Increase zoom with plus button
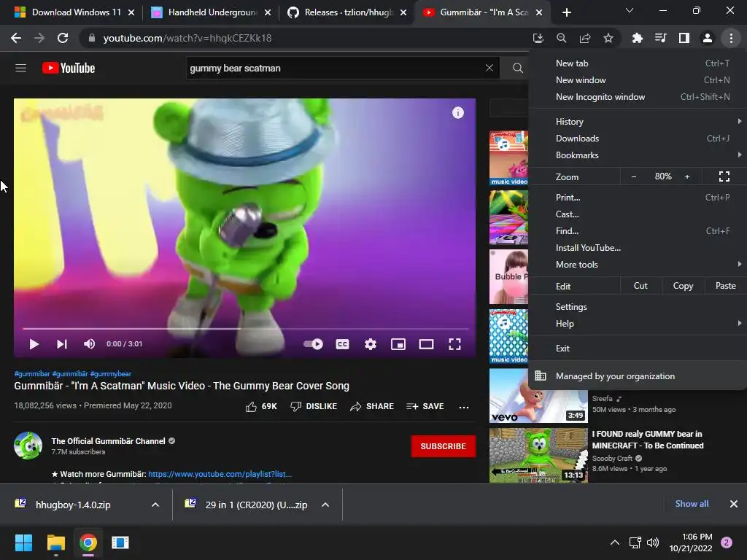The width and height of the screenshot is (747, 560). pyautogui.click(x=687, y=176)
